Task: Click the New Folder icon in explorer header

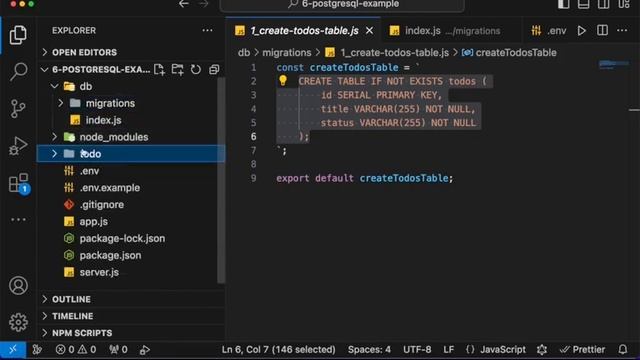Action: 178,69
